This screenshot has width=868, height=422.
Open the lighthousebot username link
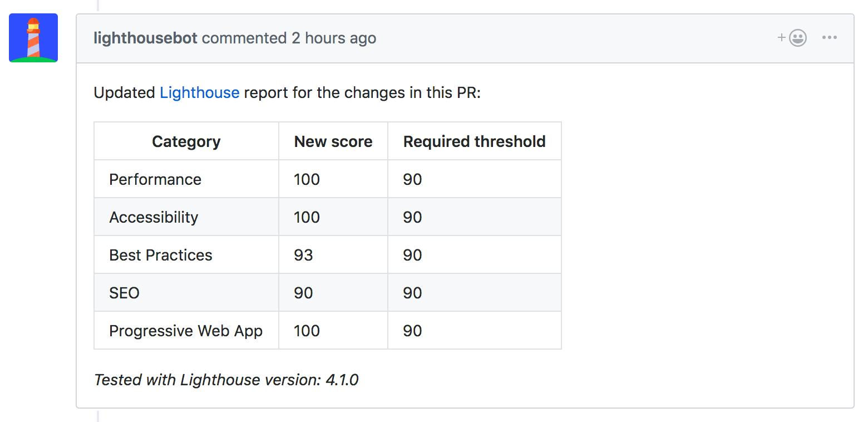click(x=146, y=38)
